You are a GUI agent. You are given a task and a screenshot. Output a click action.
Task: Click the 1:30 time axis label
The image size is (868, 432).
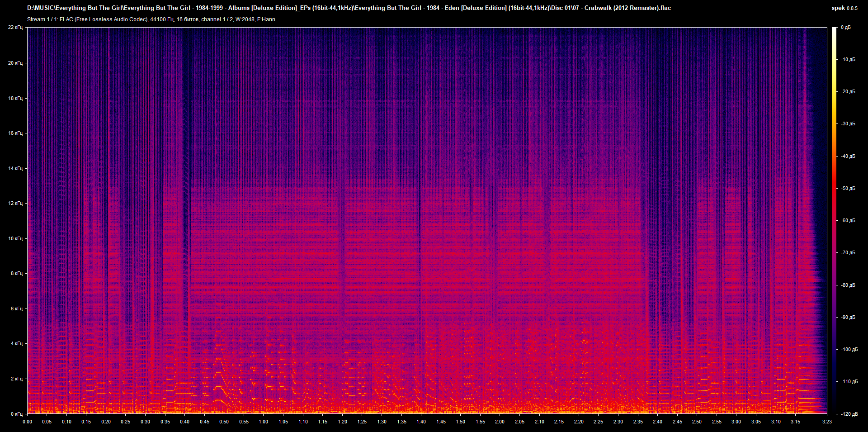pyautogui.click(x=382, y=422)
